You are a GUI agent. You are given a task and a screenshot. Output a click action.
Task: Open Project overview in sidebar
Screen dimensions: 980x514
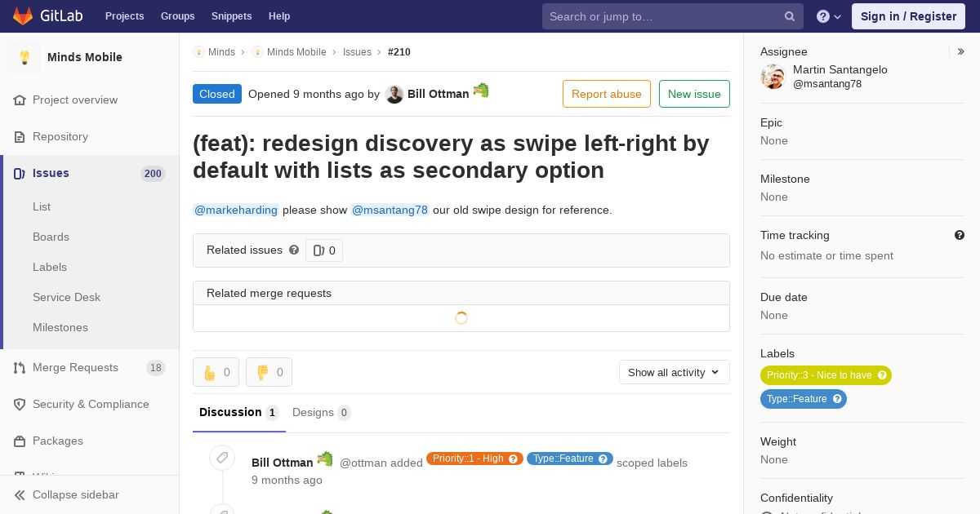(75, 100)
